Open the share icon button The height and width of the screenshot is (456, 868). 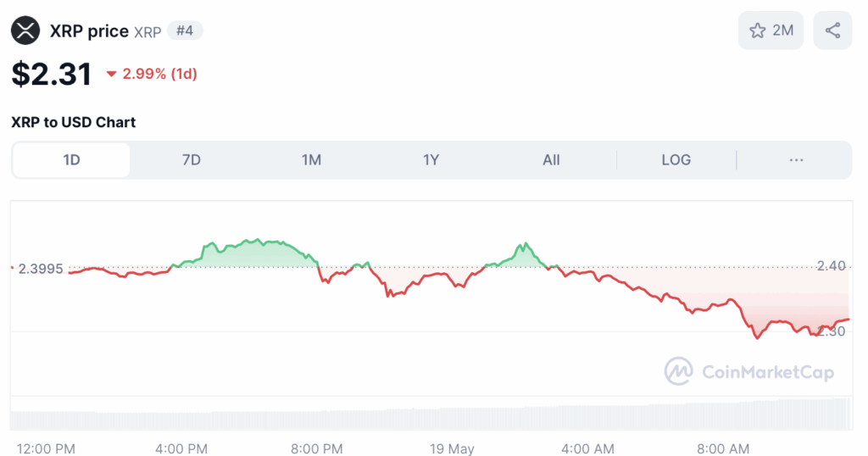pos(832,31)
